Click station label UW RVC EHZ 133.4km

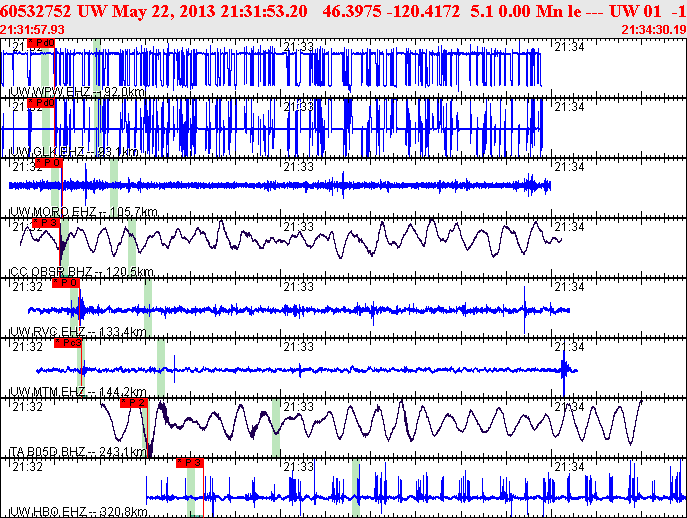[78, 332]
